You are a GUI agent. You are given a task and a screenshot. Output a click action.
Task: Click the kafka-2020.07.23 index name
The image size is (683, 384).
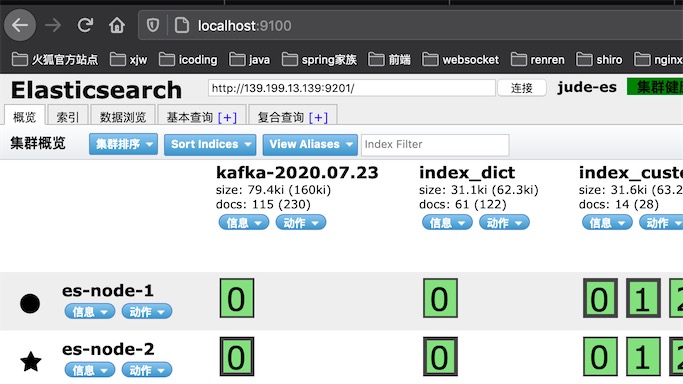coord(297,172)
